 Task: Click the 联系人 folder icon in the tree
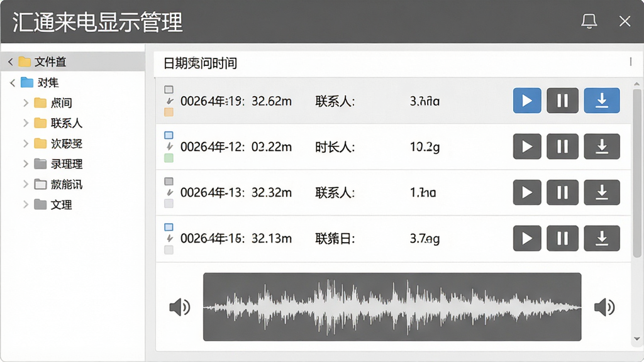point(40,123)
